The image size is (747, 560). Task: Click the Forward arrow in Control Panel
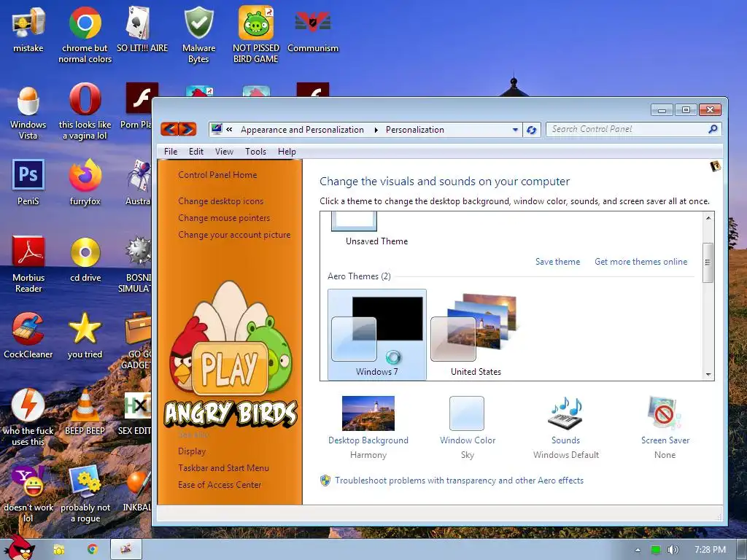coord(187,129)
